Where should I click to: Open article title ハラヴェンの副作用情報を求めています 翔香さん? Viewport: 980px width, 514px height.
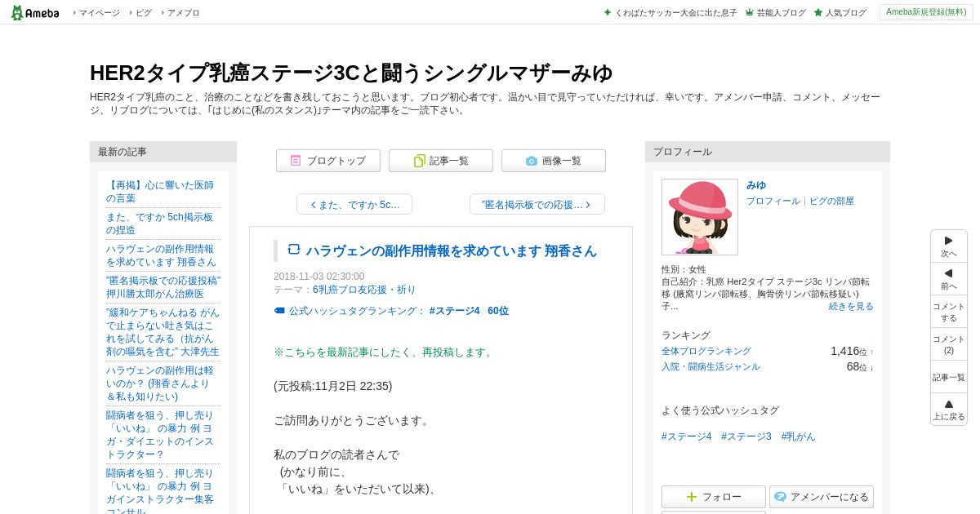pyautogui.click(x=452, y=250)
